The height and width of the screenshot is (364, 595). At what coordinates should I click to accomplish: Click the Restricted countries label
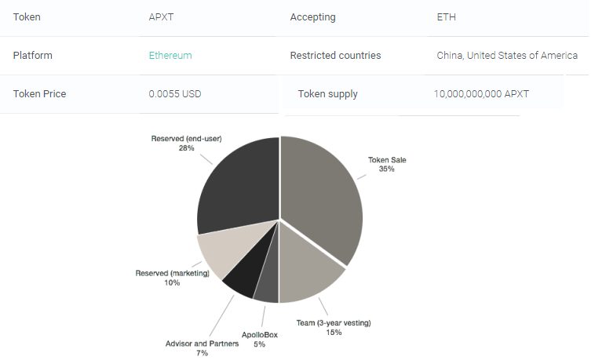pyautogui.click(x=335, y=56)
